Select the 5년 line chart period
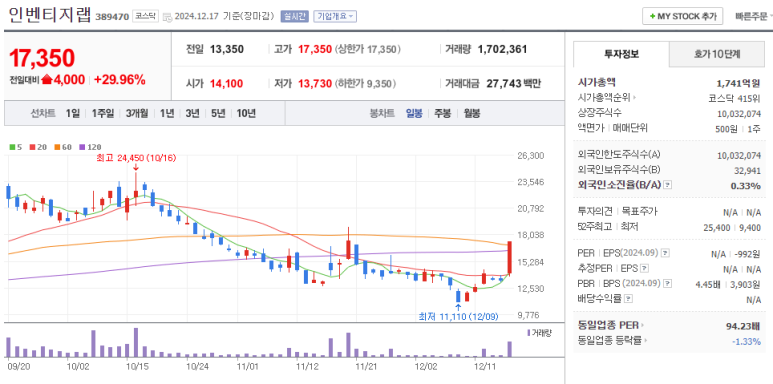This screenshot has height=384, width=773. [217, 113]
